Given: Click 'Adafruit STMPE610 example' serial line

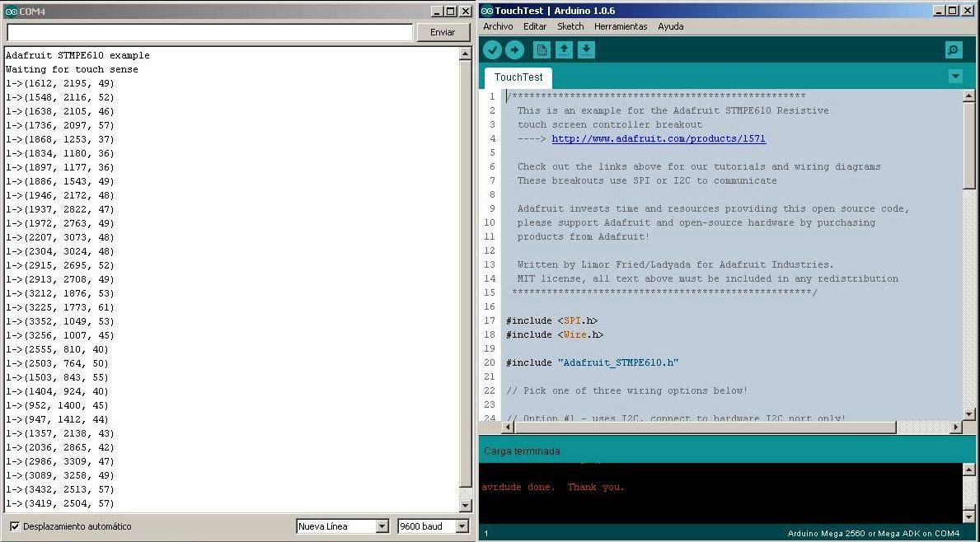Looking at the screenshot, I should tap(77, 55).
